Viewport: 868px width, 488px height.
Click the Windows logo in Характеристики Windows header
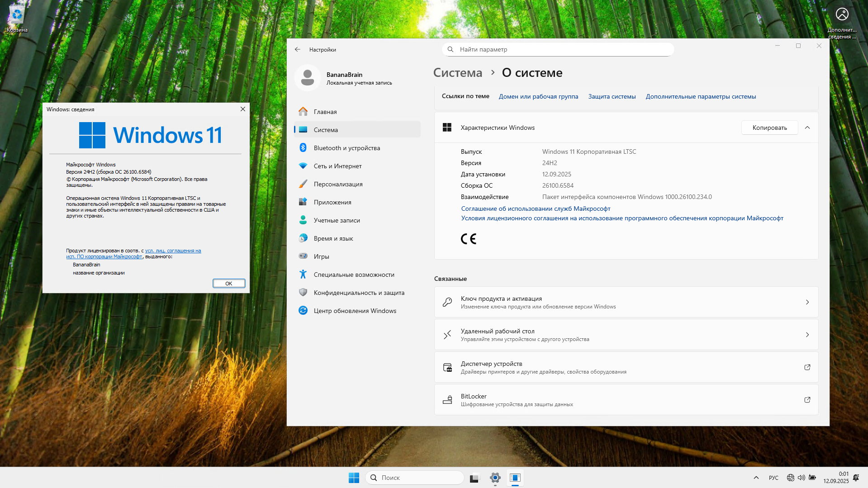447,128
